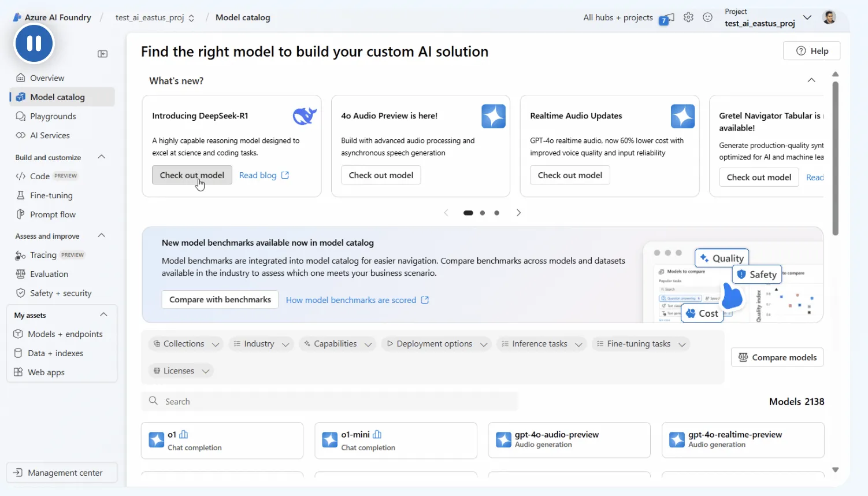
Task: Open the feedback smiley icon
Action: pyautogui.click(x=707, y=17)
